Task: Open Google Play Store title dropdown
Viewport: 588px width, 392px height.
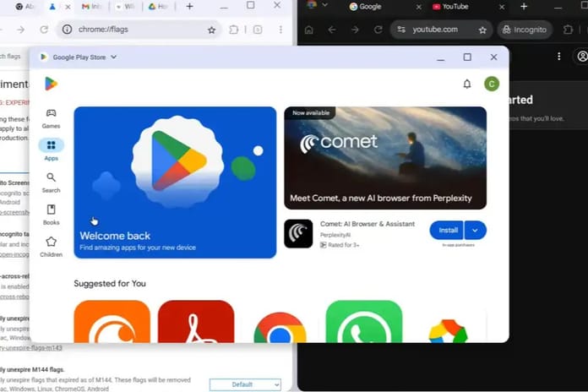Action: (x=113, y=57)
